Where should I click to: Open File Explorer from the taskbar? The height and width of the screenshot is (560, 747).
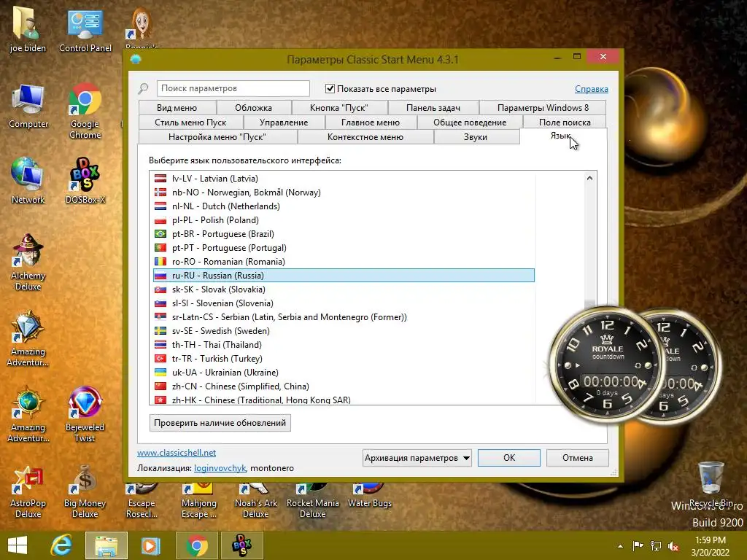pyautogui.click(x=107, y=545)
